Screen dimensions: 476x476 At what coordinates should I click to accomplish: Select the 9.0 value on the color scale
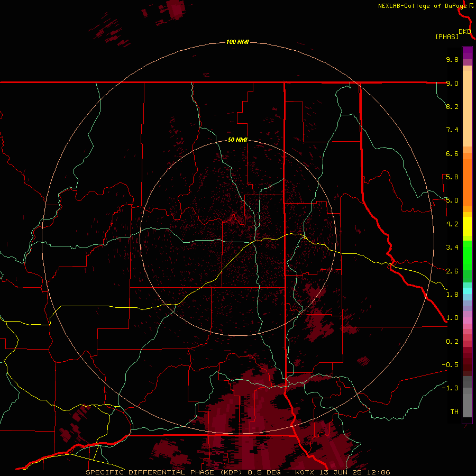tap(452, 83)
